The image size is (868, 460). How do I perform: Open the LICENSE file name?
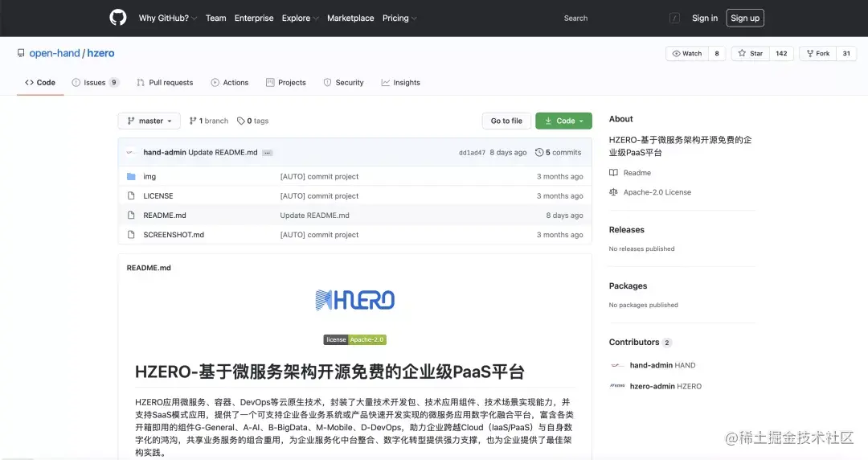158,195
